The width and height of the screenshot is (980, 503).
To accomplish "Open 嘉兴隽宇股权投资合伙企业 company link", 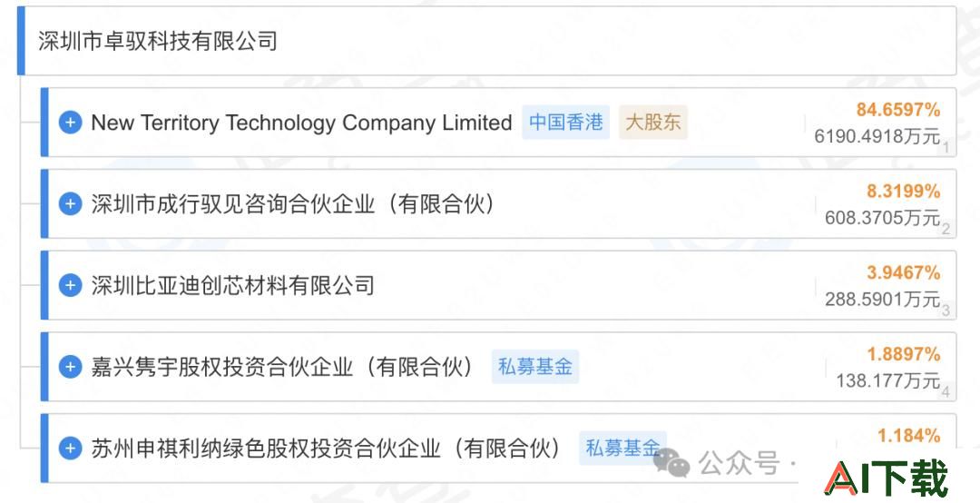I will pos(281,367).
